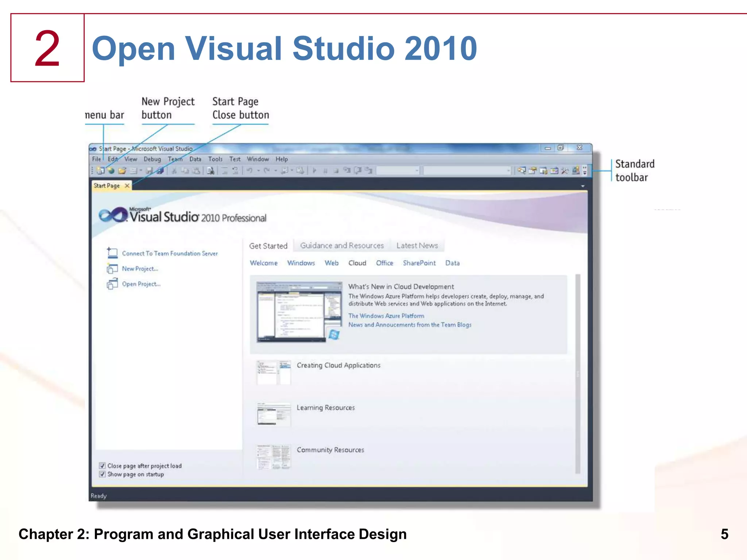747x560 pixels.
Task: Open the Standard toolbar options overflow arrow
Action: pos(585,170)
